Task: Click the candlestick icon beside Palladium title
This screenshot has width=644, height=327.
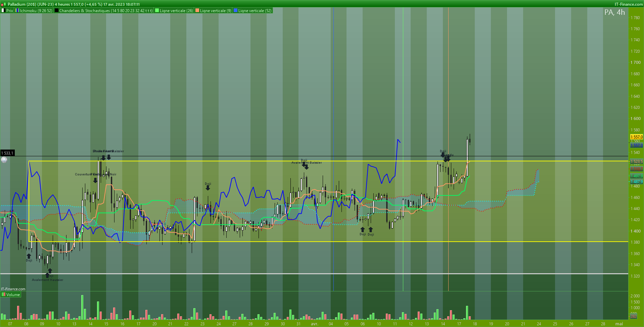Action: point(4,4)
